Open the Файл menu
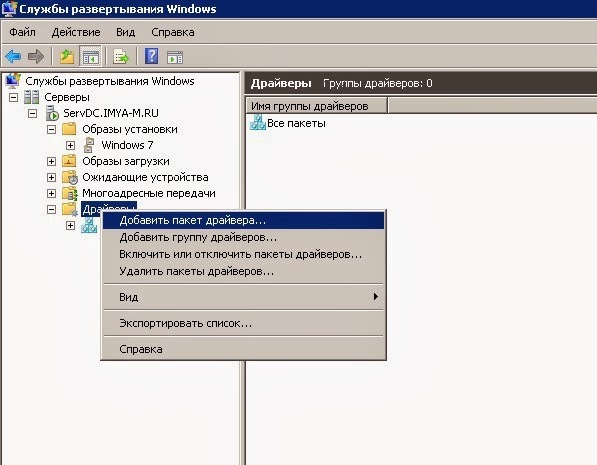597x465 pixels. pyautogui.click(x=22, y=32)
